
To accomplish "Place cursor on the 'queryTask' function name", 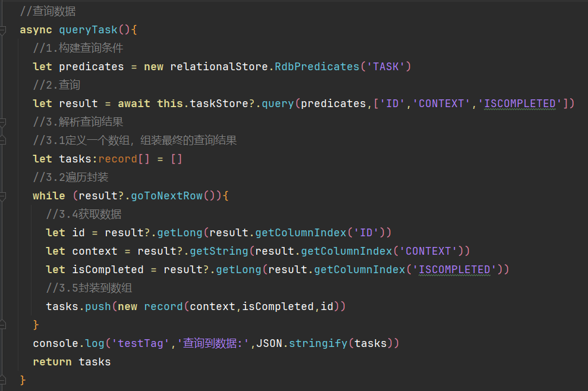I will [x=88, y=30].
